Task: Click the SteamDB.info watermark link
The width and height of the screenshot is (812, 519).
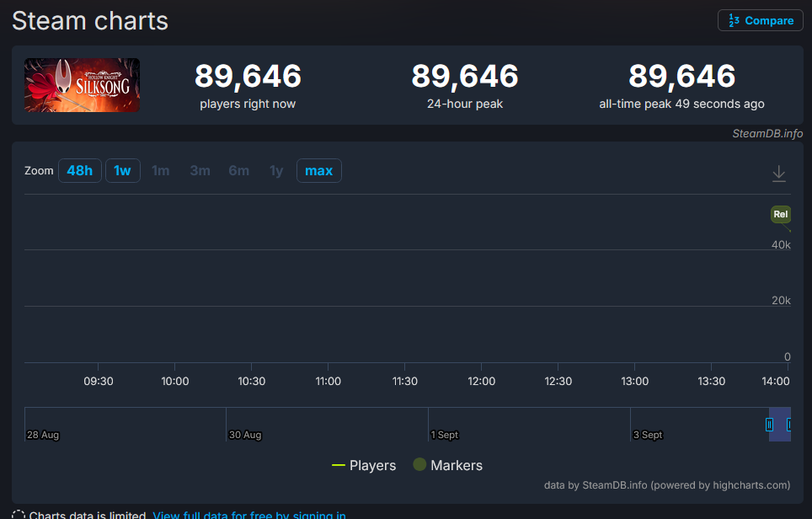Action: (x=767, y=134)
